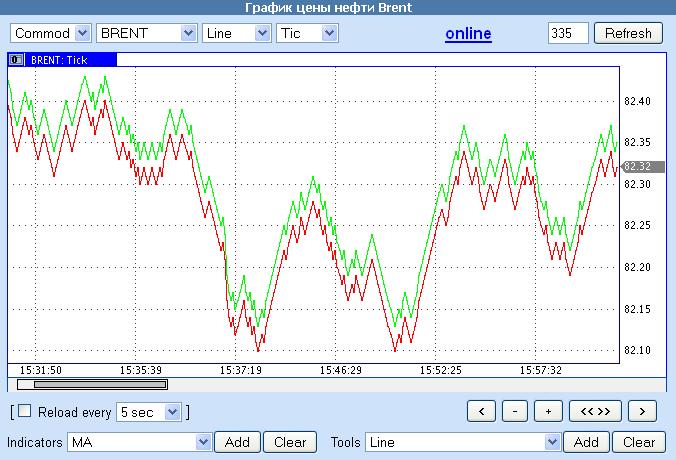Zoom in with the plus button
The height and width of the screenshot is (460, 676).
pyautogui.click(x=548, y=411)
